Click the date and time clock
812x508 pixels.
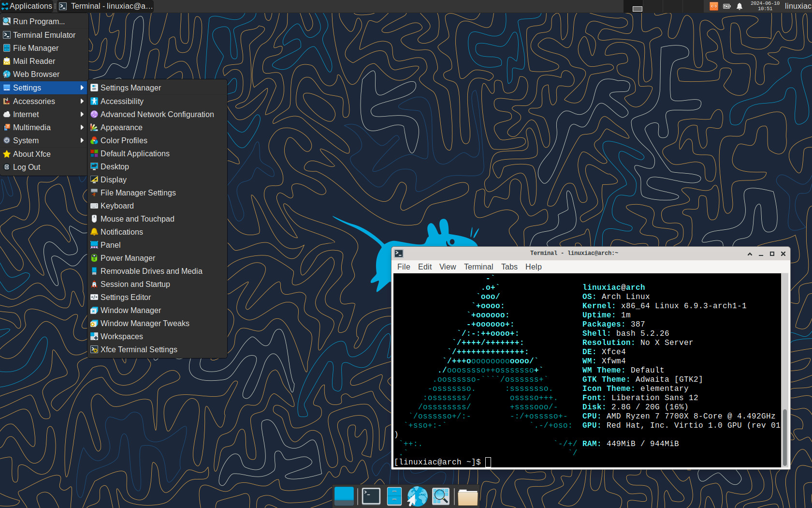coord(765,6)
